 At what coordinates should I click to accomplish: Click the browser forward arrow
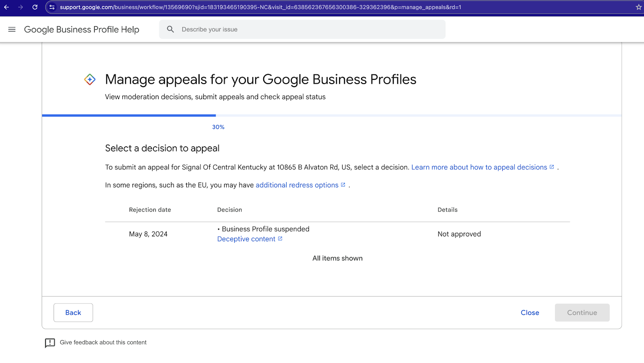(21, 7)
